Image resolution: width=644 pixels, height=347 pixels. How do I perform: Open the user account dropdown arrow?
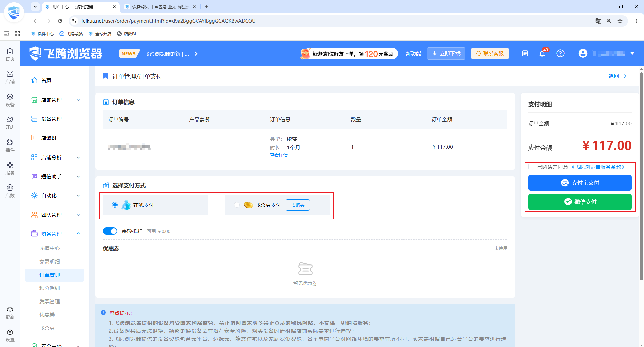click(632, 54)
